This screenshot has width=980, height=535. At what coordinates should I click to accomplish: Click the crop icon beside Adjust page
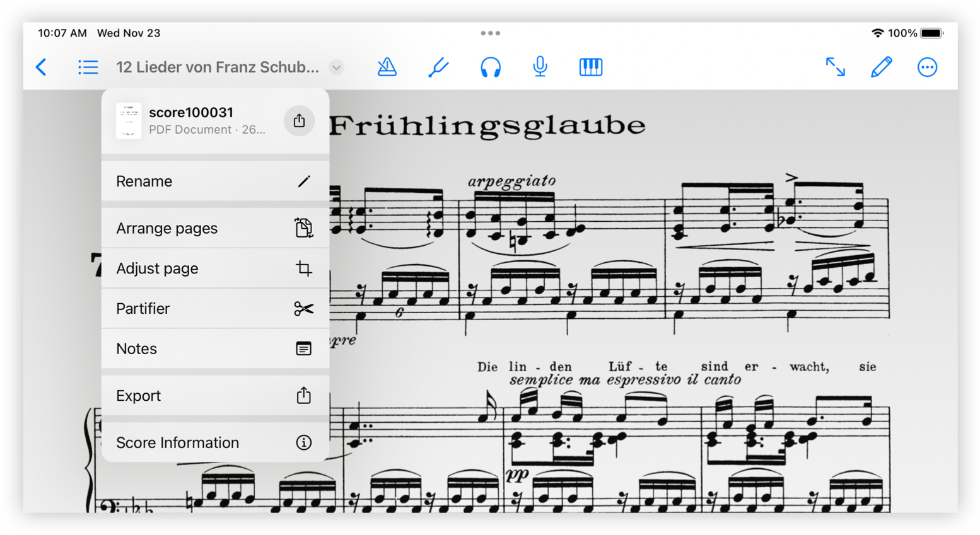coord(303,268)
